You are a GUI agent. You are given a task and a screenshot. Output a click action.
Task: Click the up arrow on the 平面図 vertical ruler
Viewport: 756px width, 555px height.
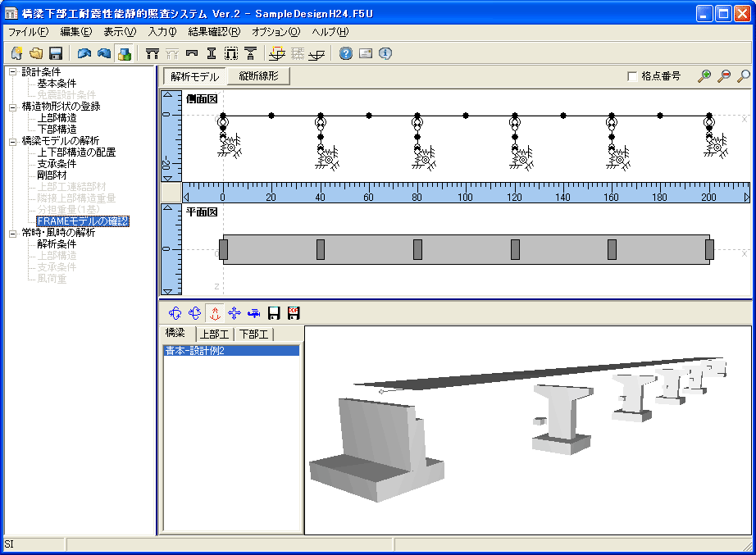point(168,208)
